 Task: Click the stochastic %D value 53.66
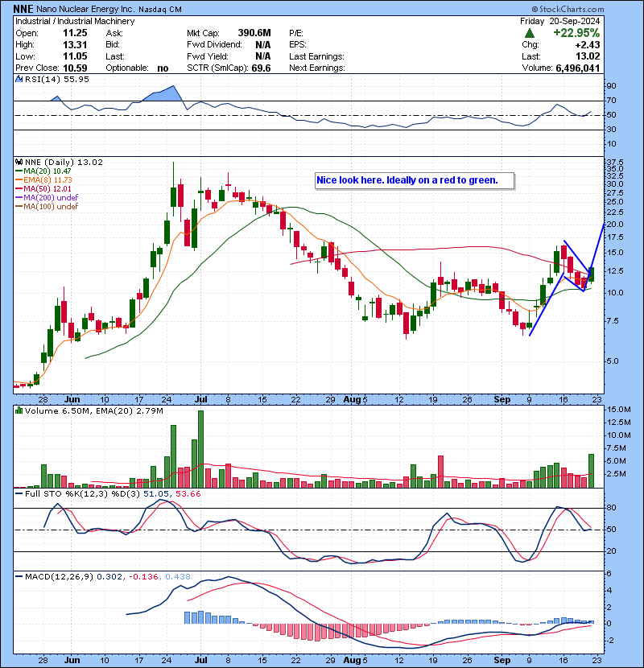pyautogui.click(x=188, y=494)
